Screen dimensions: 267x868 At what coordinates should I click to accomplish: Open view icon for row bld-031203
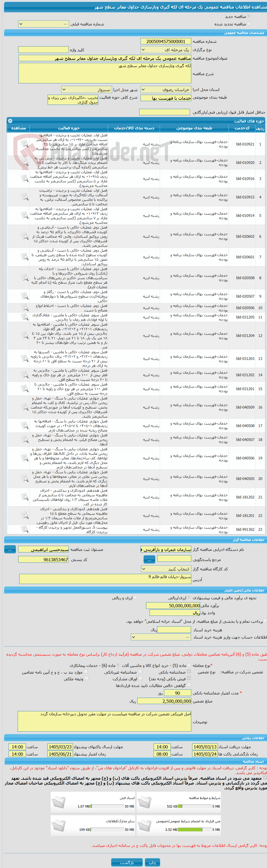tap(25, 359)
